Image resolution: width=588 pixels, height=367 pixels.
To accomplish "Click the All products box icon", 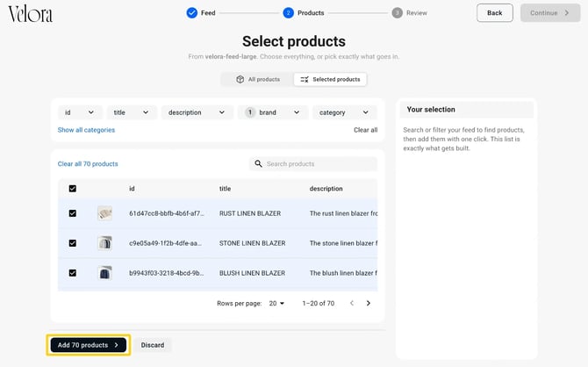I will click(240, 79).
